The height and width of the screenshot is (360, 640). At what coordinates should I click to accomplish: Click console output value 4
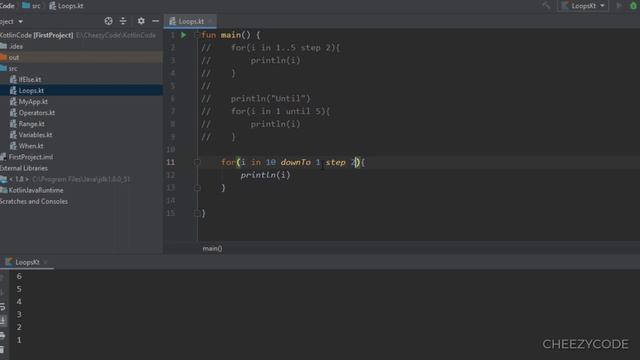pos(19,302)
